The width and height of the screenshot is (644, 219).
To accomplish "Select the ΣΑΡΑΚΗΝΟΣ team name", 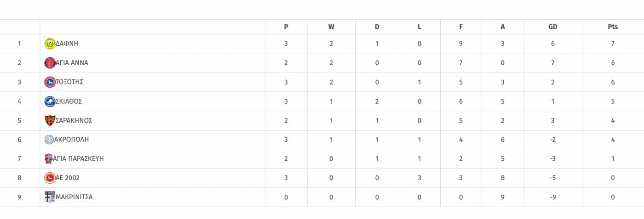I will (x=74, y=121).
